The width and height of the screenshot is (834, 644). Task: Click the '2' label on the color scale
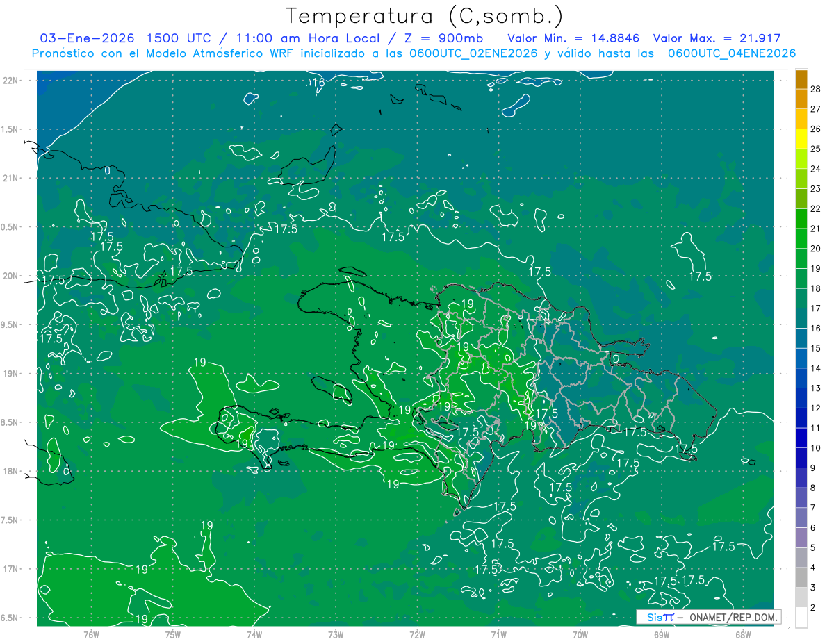pyautogui.click(x=814, y=607)
